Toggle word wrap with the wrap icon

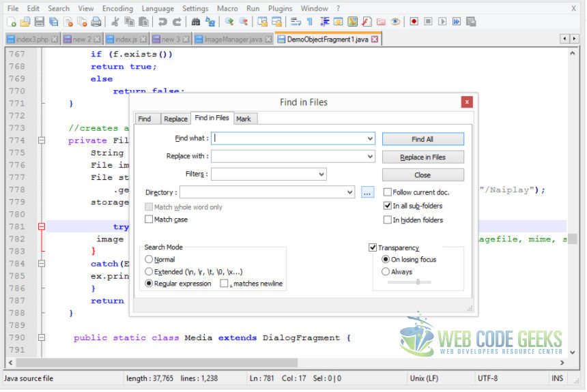296,22
